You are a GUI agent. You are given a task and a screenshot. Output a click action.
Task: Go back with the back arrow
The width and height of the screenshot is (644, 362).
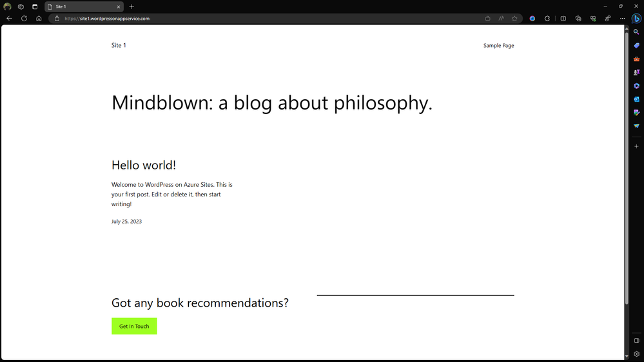pos(10,19)
